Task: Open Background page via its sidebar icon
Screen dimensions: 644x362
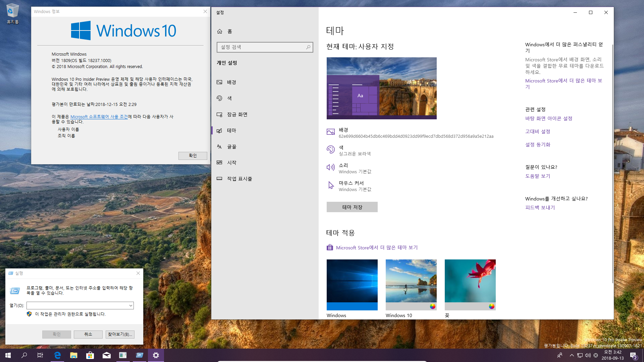Action: coord(219,82)
